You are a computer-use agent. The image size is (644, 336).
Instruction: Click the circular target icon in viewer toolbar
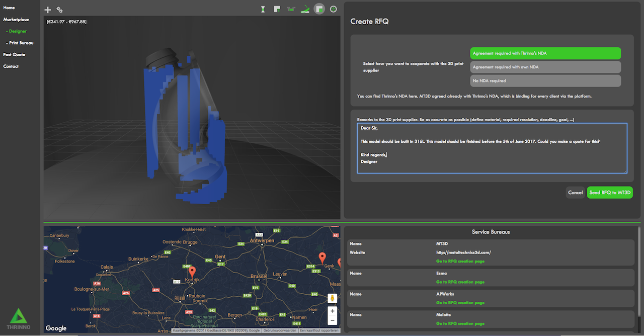pos(333,9)
